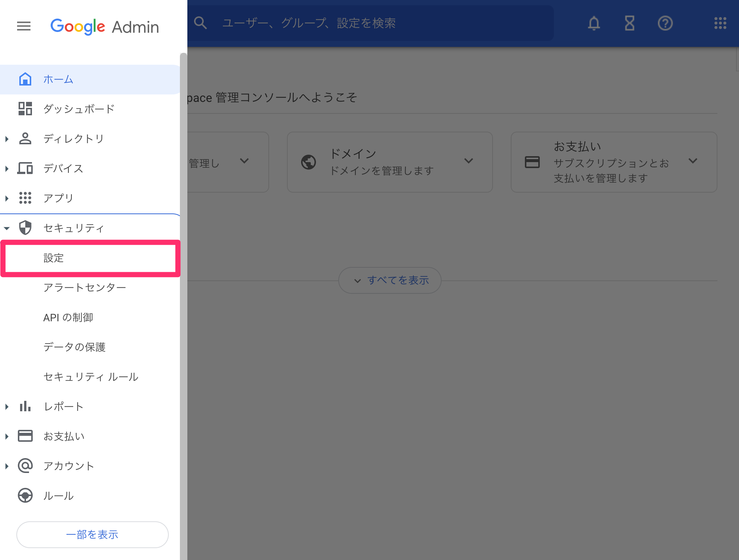Expand the ディレクトリ tree arrow
Viewport: 739px width, 560px height.
point(7,139)
